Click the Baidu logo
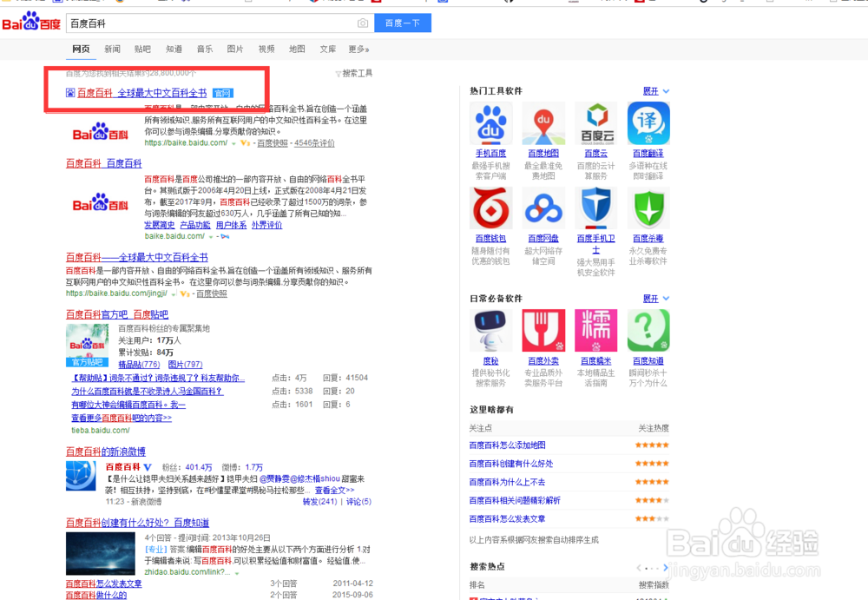 (31, 23)
